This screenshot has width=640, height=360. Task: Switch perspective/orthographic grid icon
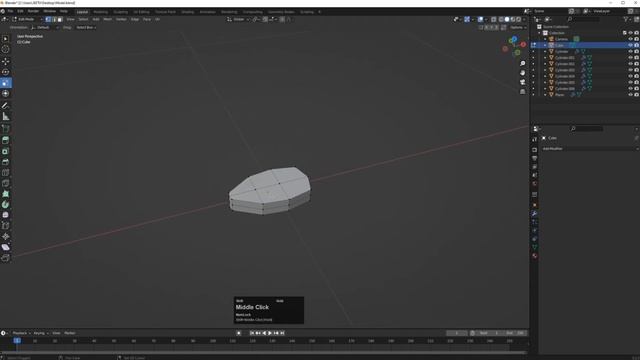(522, 91)
